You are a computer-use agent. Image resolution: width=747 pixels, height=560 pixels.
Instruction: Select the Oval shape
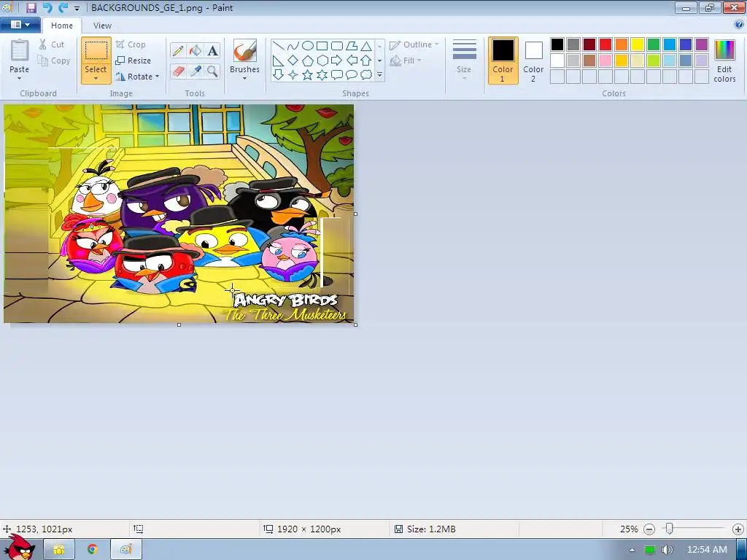[308, 46]
